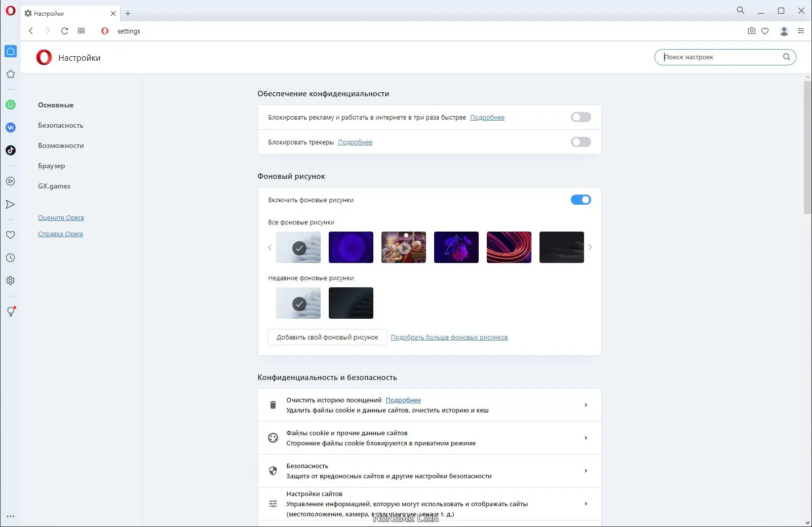812x527 pixels.
Task: Enable the tracker blocking switch
Action: (581, 142)
